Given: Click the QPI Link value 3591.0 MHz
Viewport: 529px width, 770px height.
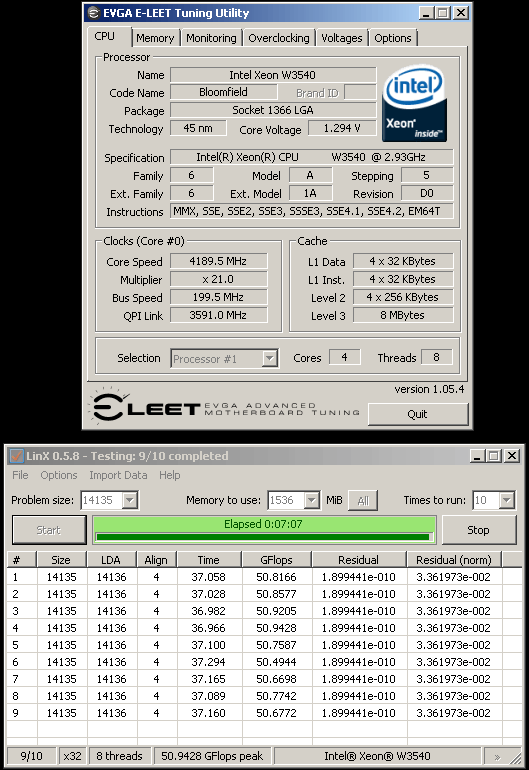Looking at the screenshot, I should click(219, 315).
